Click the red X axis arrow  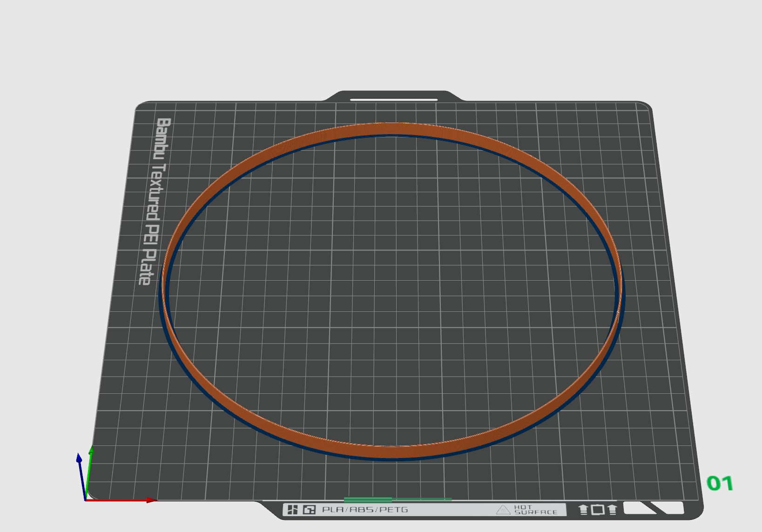click(122, 500)
